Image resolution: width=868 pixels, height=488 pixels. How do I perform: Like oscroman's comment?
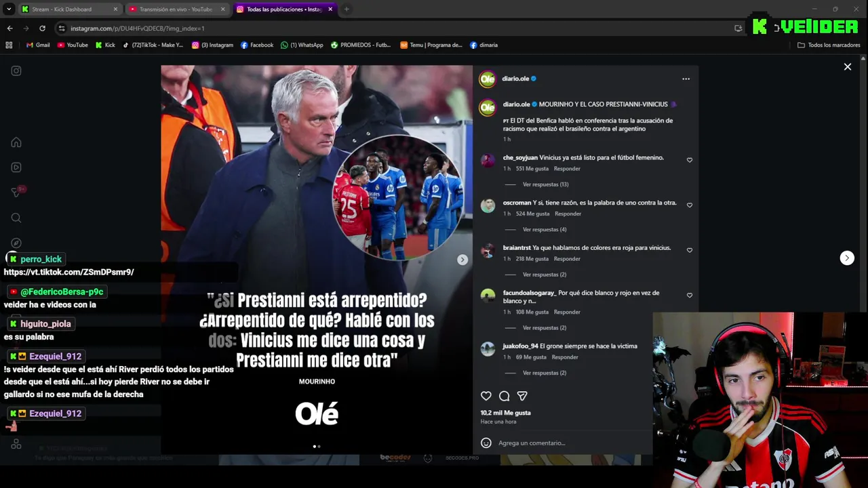point(690,205)
